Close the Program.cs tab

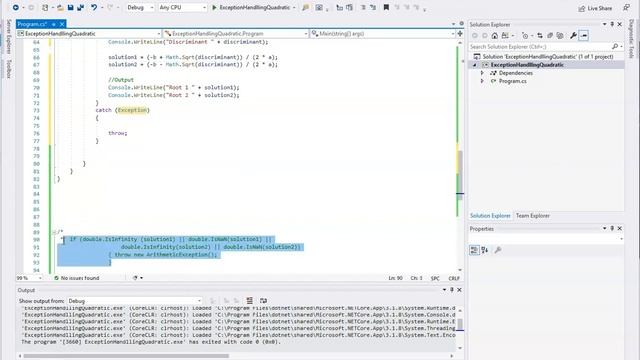[62, 24]
